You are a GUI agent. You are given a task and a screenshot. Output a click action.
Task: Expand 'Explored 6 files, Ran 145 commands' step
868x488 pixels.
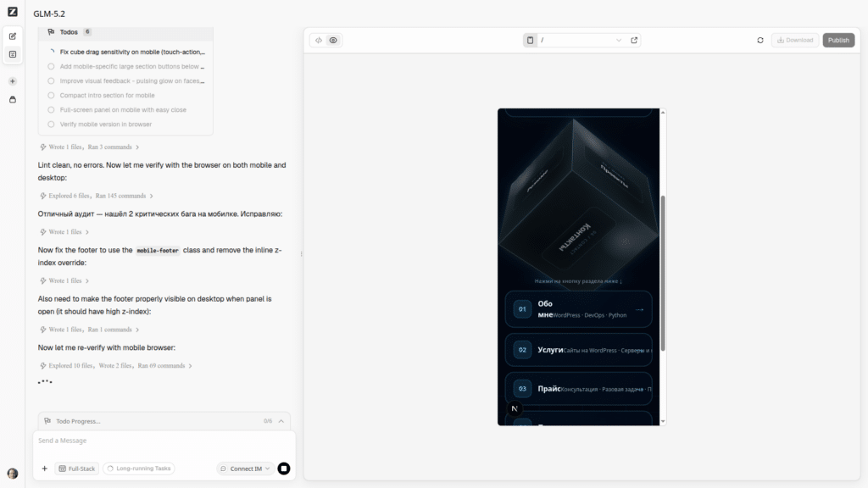[x=97, y=196]
